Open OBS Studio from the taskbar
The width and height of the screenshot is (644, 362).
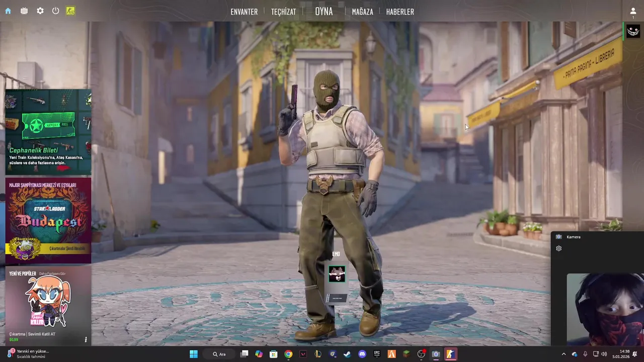[421, 354]
